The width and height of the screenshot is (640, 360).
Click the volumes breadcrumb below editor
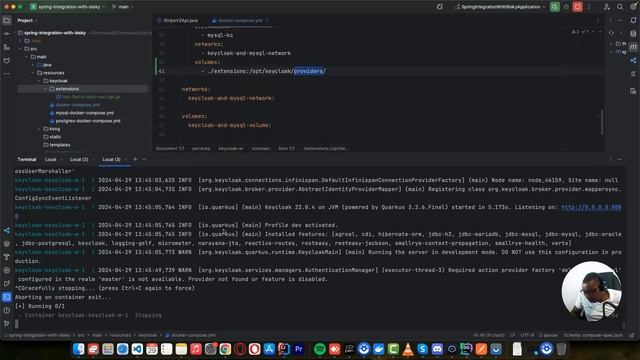(x=260, y=149)
